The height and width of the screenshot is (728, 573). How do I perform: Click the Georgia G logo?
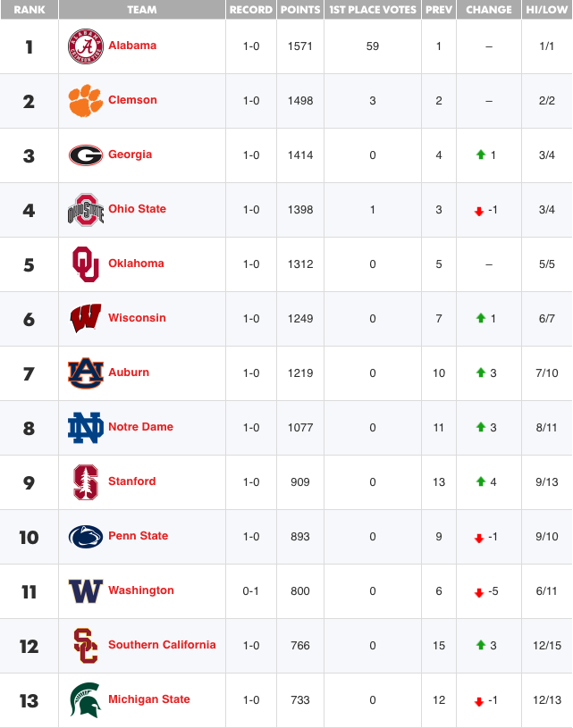click(86, 155)
